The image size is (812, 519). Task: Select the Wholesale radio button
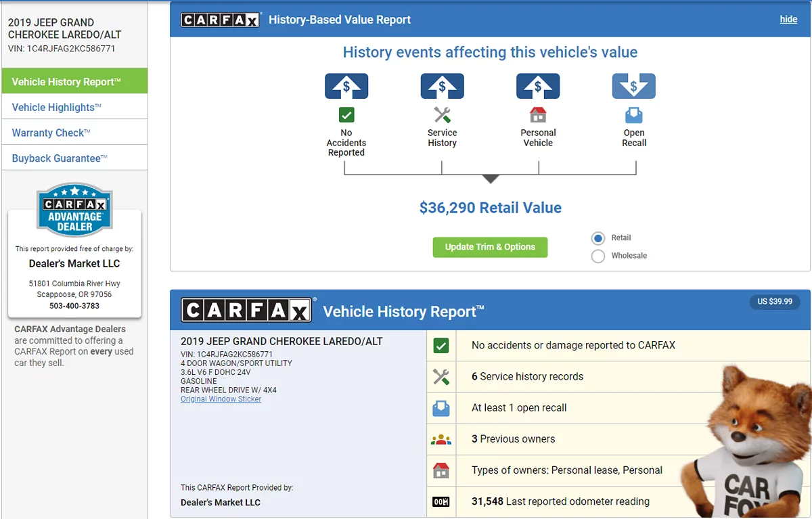click(598, 256)
